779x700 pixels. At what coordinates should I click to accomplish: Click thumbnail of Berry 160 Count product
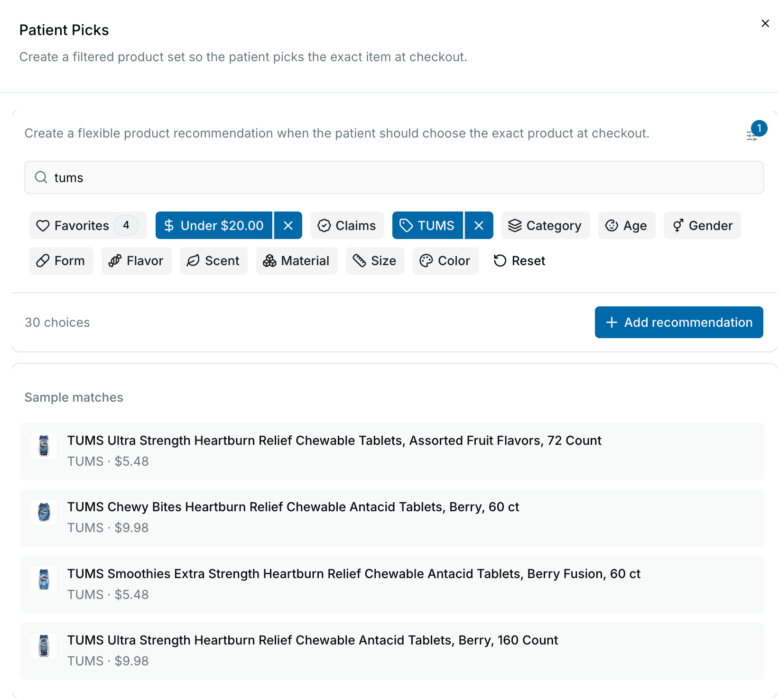[44, 645]
